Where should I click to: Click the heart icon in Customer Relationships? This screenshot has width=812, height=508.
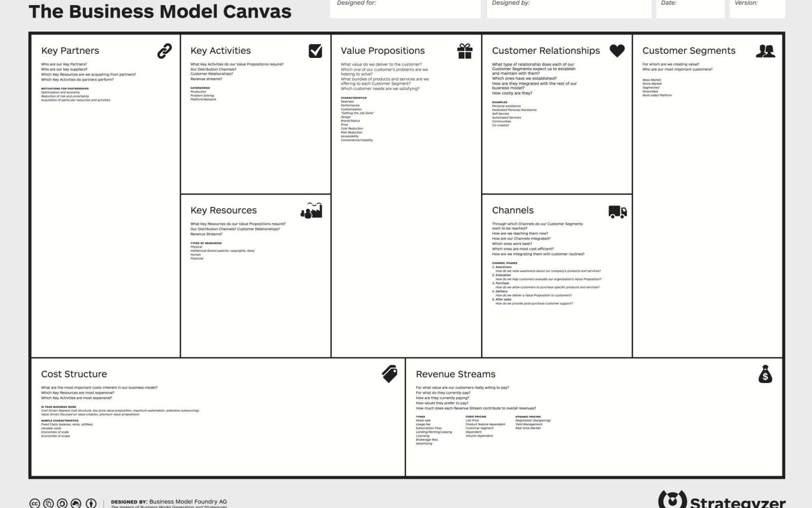[617, 51]
